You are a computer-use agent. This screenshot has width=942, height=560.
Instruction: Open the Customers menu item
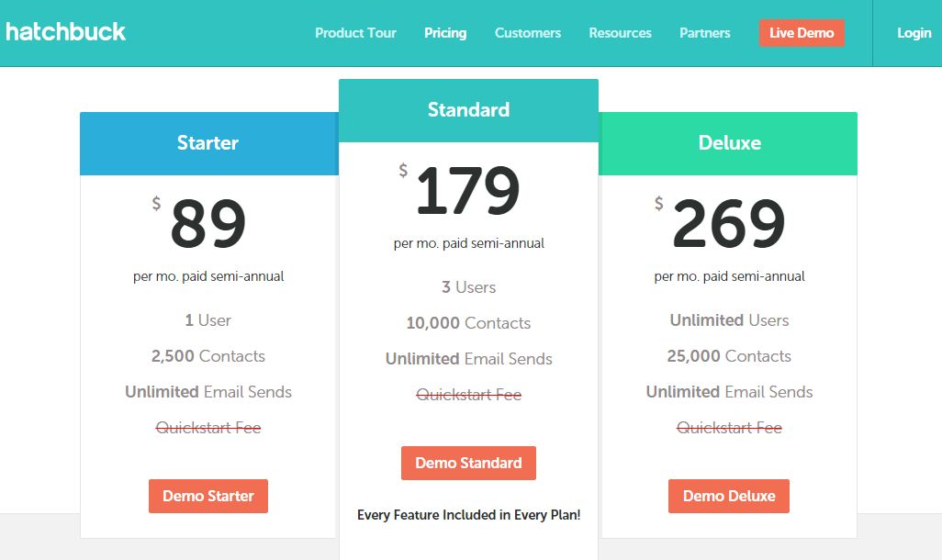click(x=528, y=33)
